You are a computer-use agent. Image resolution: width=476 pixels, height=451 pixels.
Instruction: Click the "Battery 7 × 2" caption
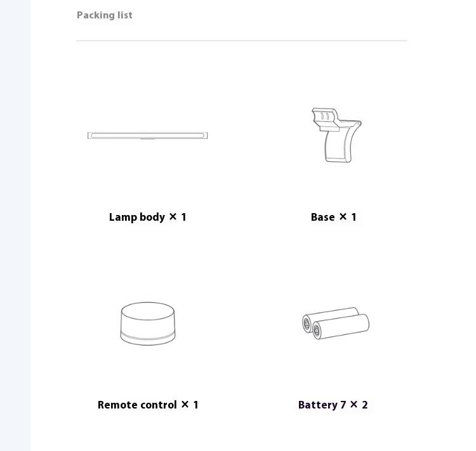[333, 405]
